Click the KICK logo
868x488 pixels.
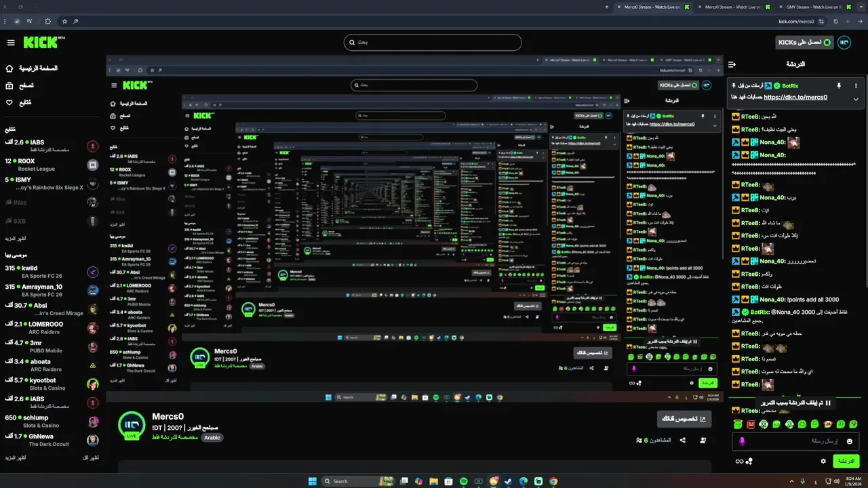click(44, 42)
